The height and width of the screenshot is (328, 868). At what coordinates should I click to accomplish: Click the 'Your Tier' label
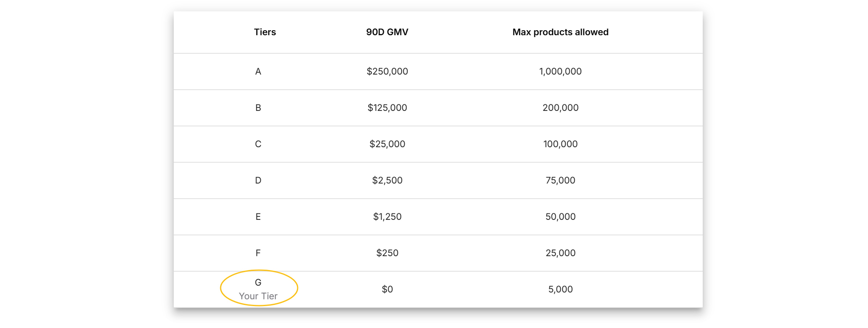(258, 296)
